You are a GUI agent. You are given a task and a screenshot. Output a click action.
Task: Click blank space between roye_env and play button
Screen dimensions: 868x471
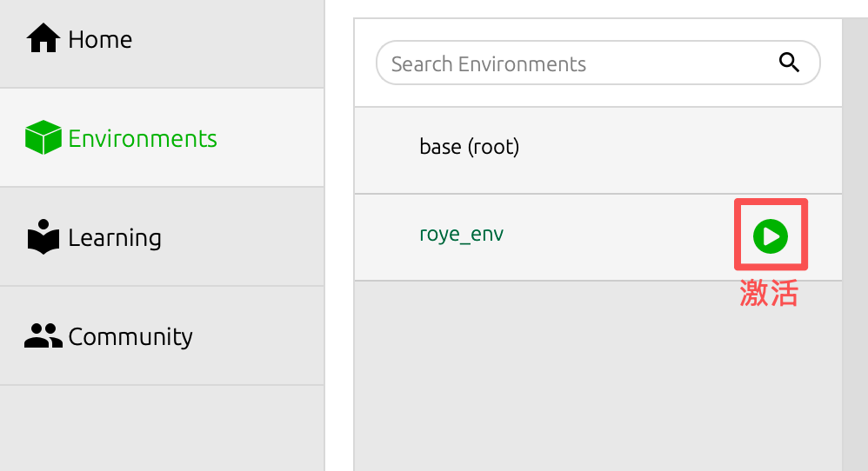point(618,236)
